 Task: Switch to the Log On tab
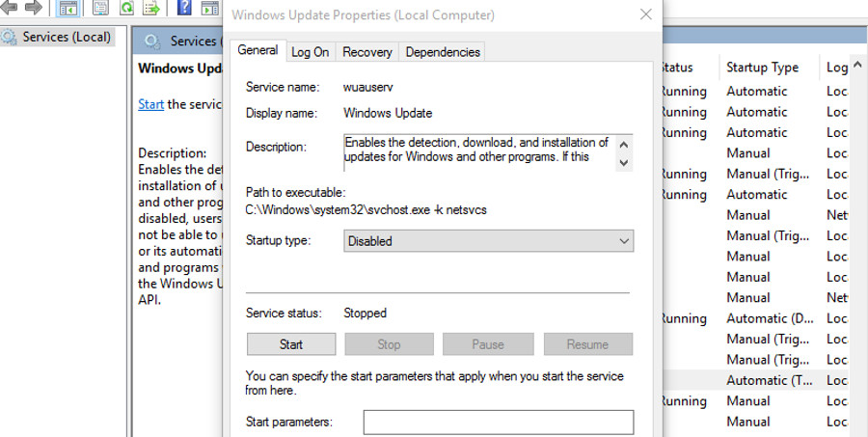(x=310, y=52)
